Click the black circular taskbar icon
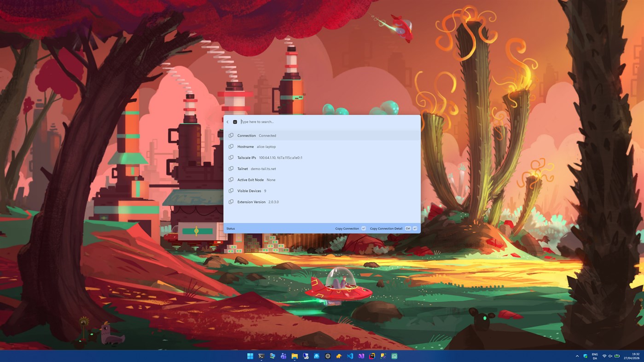The height and width of the screenshot is (362, 644). (328, 356)
